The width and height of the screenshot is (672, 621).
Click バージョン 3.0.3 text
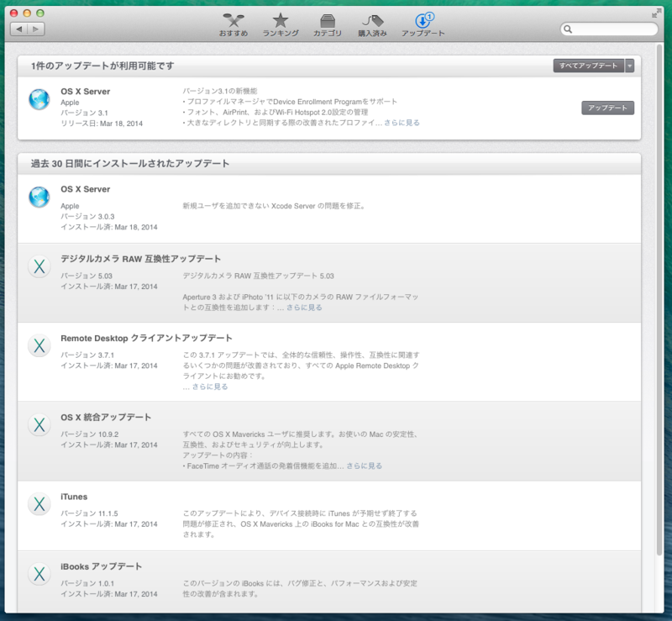[x=87, y=217]
